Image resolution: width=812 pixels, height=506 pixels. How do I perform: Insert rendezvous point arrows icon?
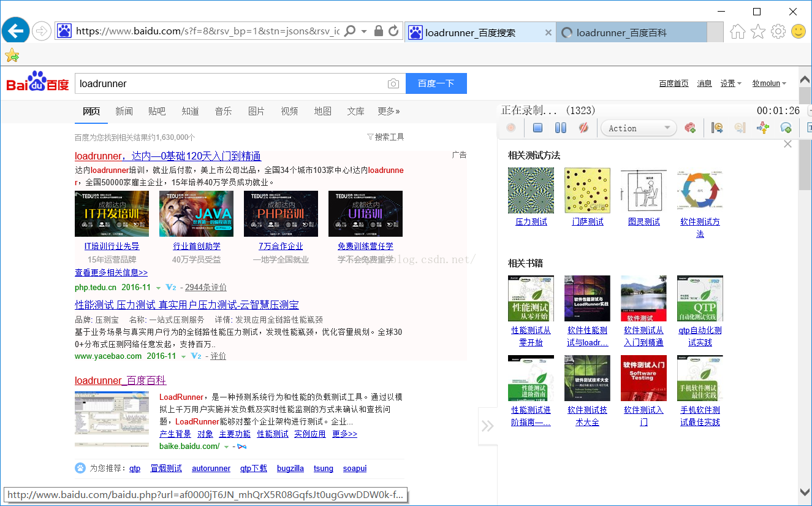pyautogui.click(x=763, y=128)
